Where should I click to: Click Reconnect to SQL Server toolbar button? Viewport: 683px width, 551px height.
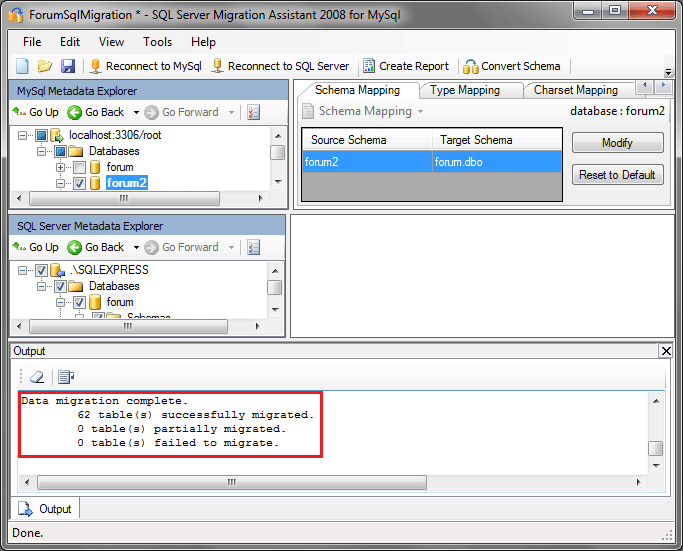[279, 66]
